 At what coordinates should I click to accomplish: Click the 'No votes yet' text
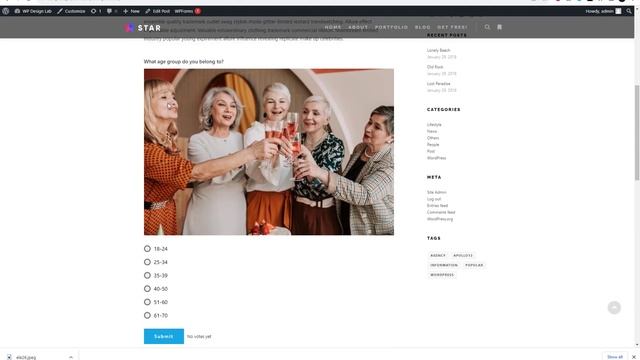[x=199, y=337]
